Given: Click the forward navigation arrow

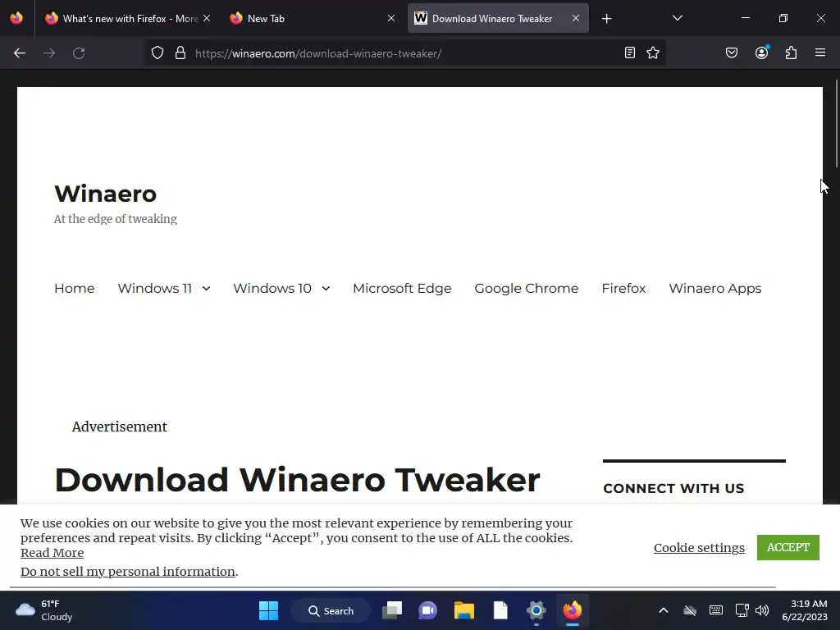Looking at the screenshot, I should (49, 53).
